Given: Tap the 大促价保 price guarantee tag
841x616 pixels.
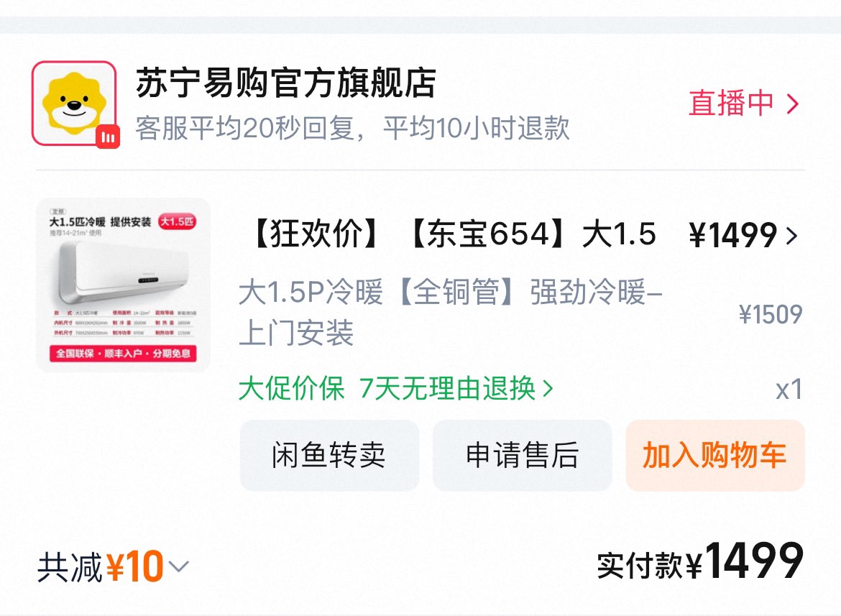Looking at the screenshot, I should click(291, 388).
